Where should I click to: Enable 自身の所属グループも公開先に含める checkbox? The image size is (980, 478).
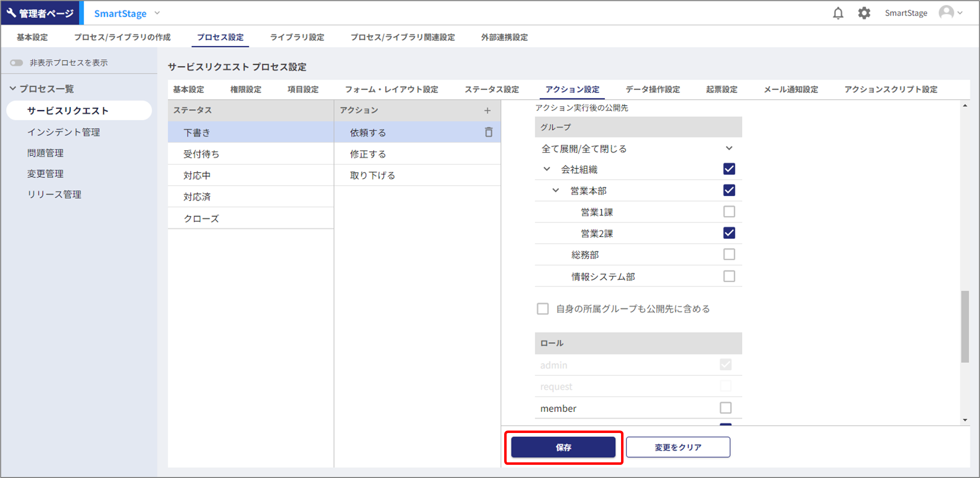click(x=543, y=309)
